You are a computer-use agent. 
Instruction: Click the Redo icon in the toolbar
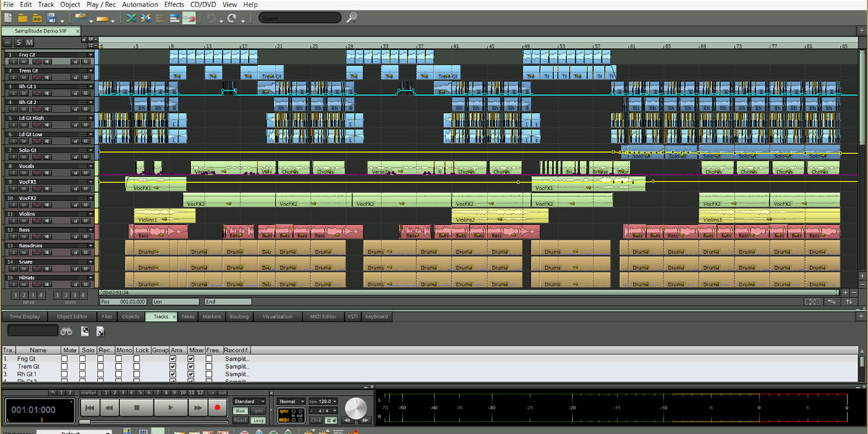point(233,18)
